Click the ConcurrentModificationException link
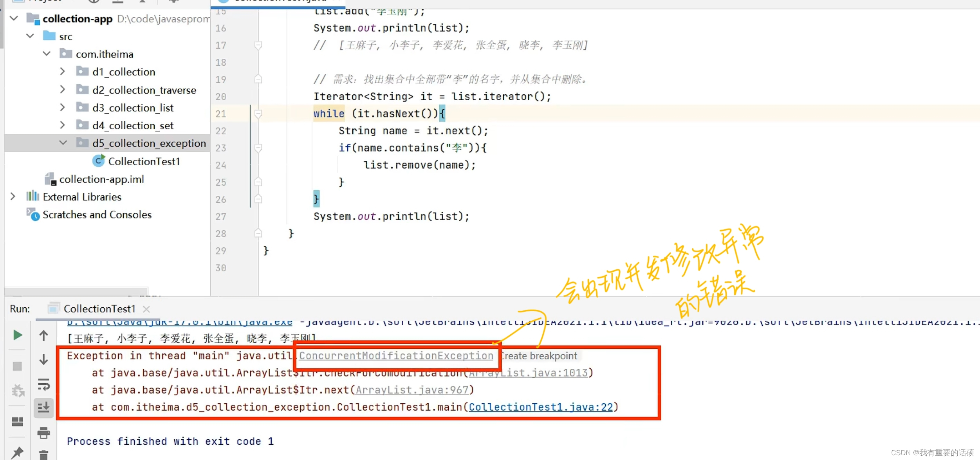The height and width of the screenshot is (460, 980). point(396,356)
